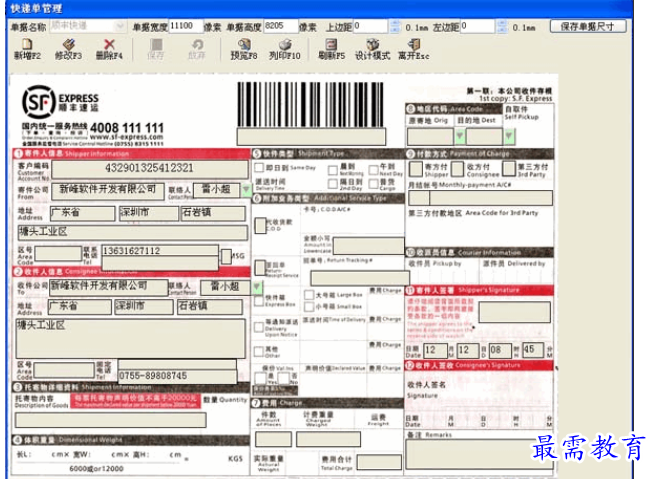Click the shipper province field 广东省

click(x=83, y=213)
